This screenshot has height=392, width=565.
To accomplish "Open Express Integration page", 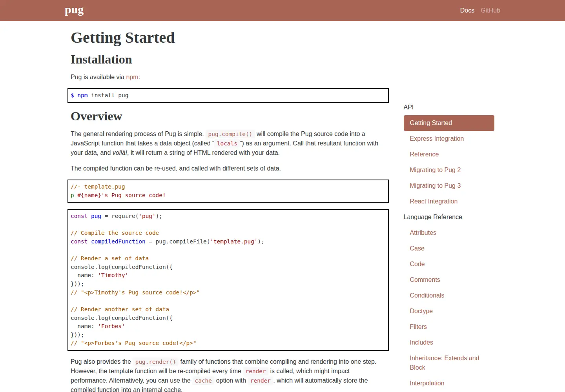I will (437, 139).
